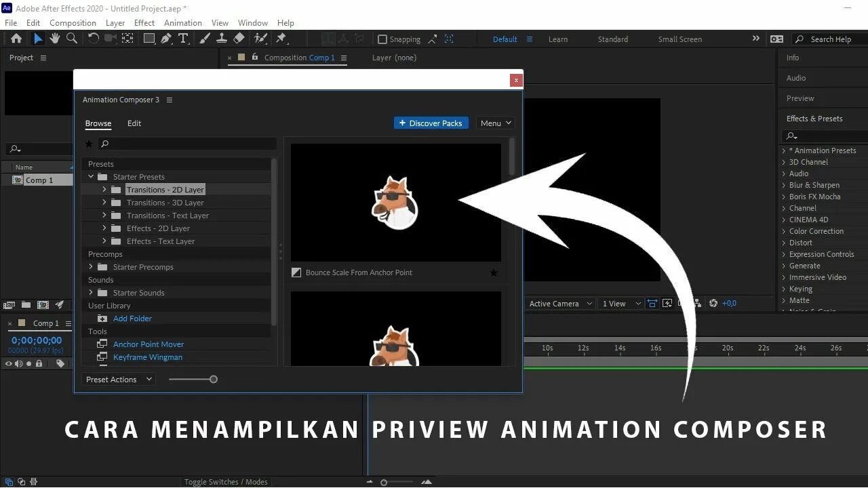Screen dimensions: 868x488
Task: Select the Pen tool
Action: (x=166, y=39)
